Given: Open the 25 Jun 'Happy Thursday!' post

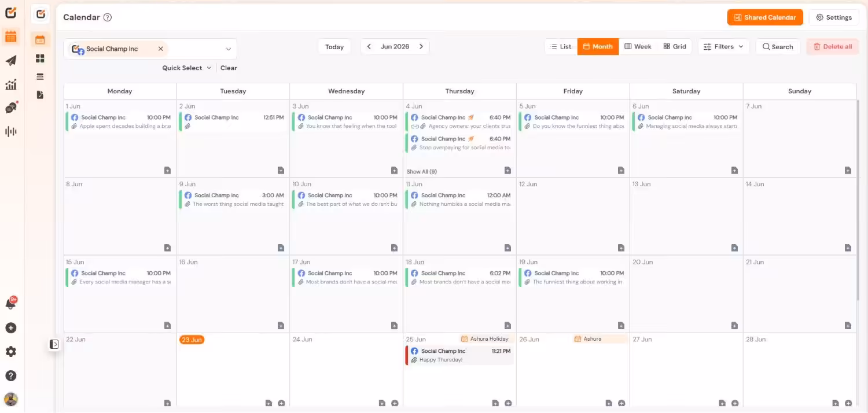Looking at the screenshot, I should pos(459,355).
